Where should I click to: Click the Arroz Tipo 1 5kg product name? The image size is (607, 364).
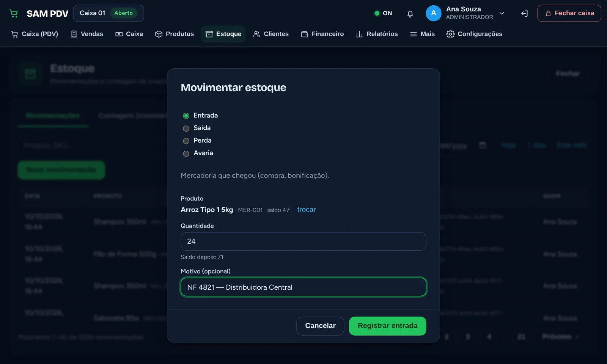(x=207, y=210)
